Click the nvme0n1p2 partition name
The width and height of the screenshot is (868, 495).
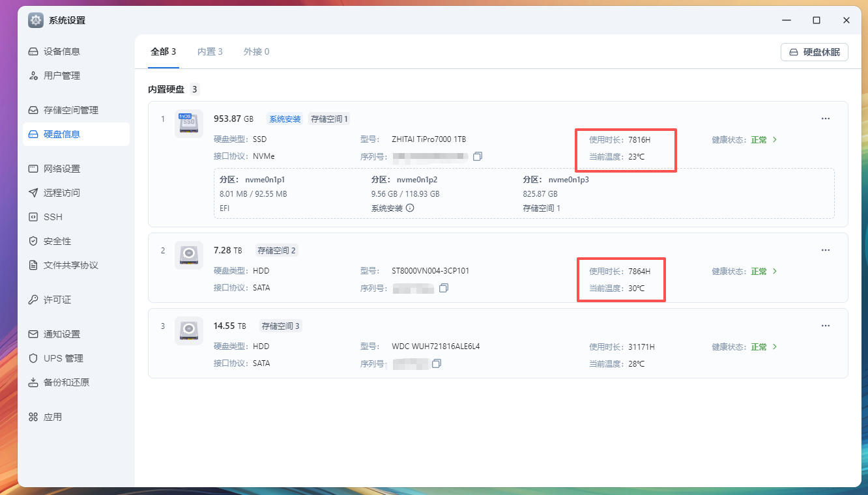pyautogui.click(x=418, y=179)
